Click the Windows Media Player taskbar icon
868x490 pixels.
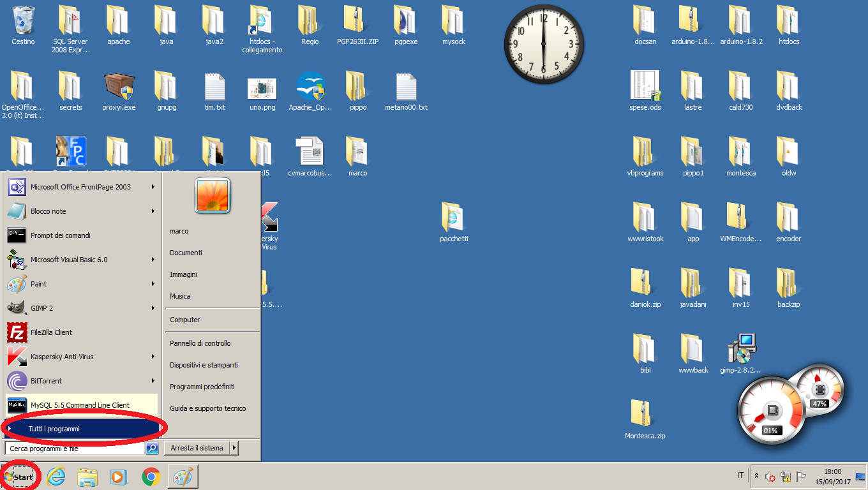point(118,477)
